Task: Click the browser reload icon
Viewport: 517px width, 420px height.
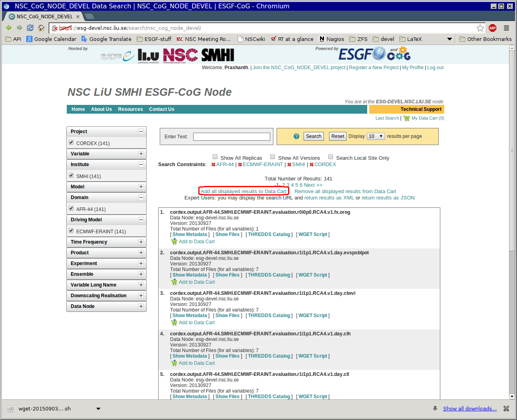Action: pos(30,28)
